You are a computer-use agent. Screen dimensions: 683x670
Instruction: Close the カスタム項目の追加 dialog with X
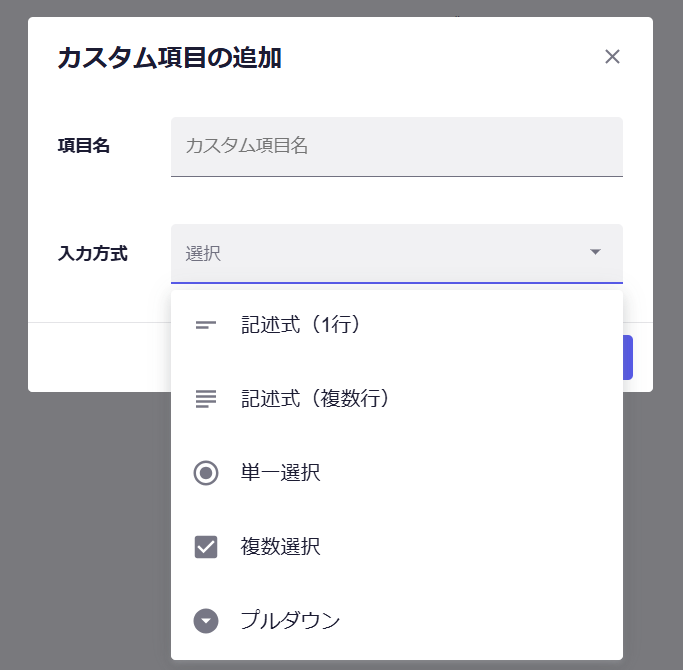613,57
